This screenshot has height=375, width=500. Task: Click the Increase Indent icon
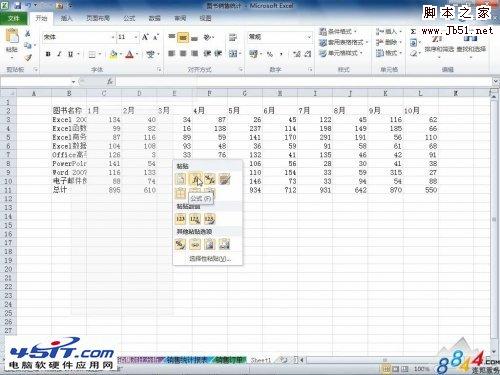click(218, 53)
